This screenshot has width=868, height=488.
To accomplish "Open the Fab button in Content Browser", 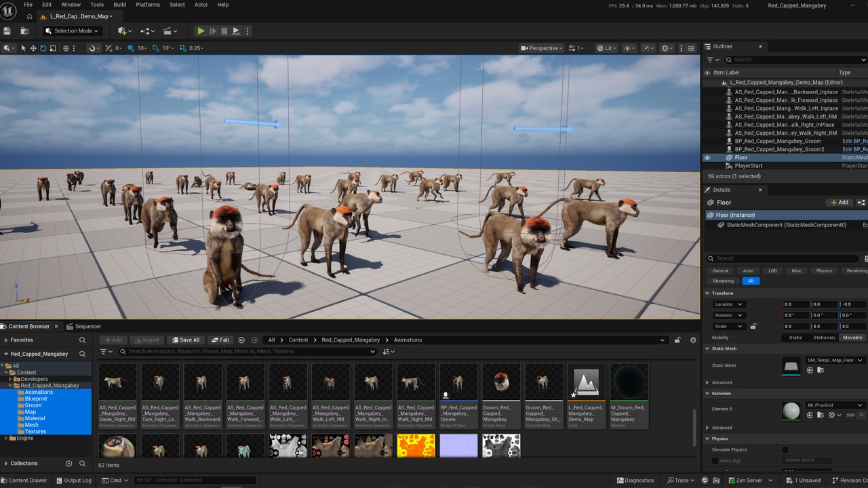I will pos(220,340).
